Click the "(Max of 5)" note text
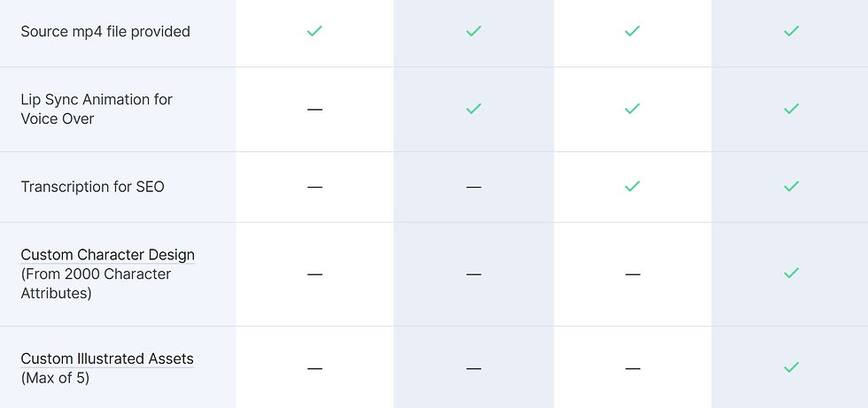868x408 pixels. click(55, 378)
